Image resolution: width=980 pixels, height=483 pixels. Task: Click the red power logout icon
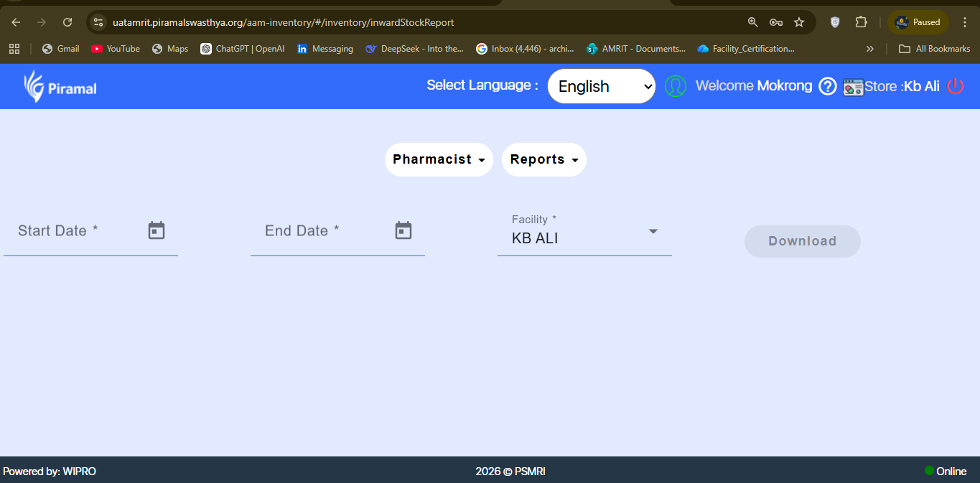[955, 86]
